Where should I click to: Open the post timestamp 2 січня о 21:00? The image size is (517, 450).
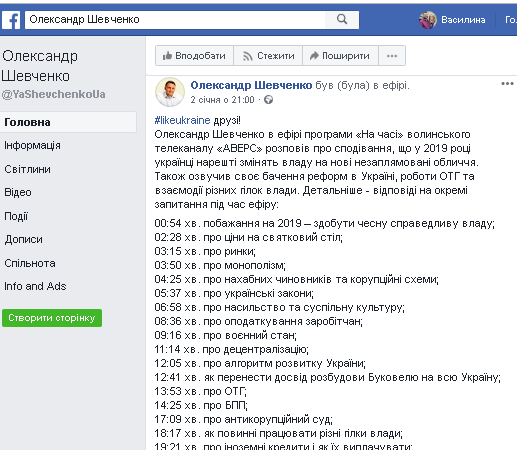coord(222,100)
